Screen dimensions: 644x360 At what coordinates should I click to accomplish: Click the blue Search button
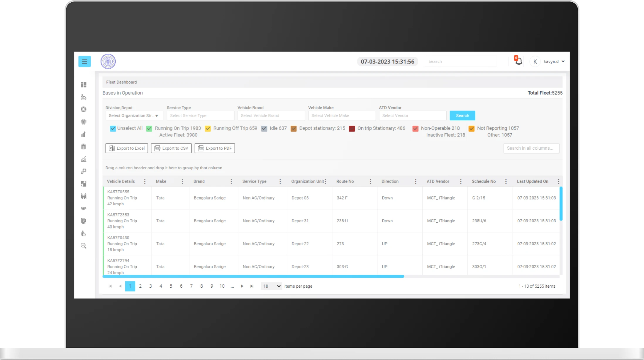[x=462, y=116]
